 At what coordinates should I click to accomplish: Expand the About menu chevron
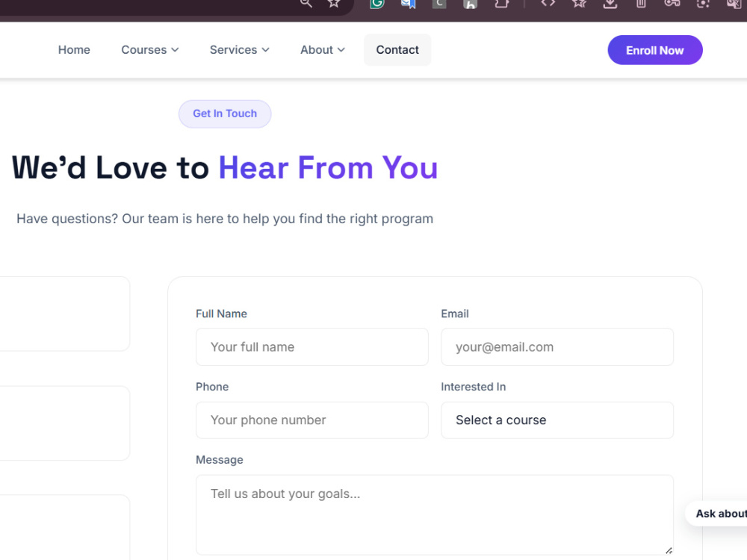[341, 50]
